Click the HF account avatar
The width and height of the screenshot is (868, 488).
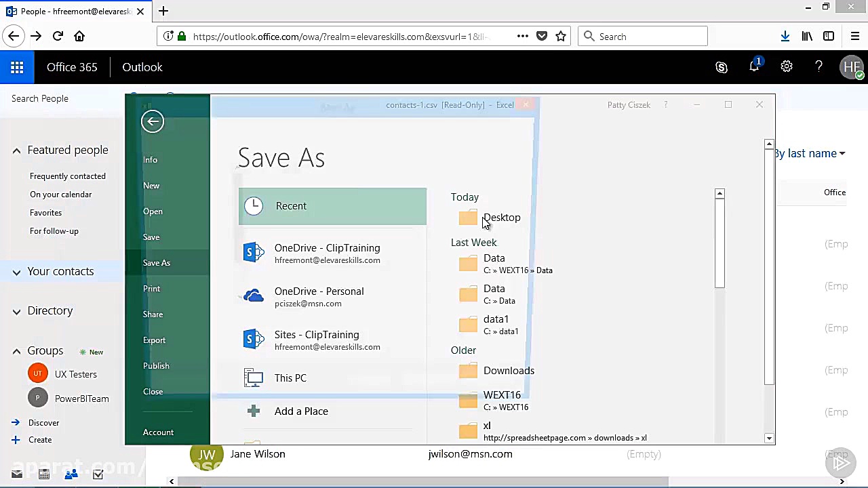[x=852, y=67]
